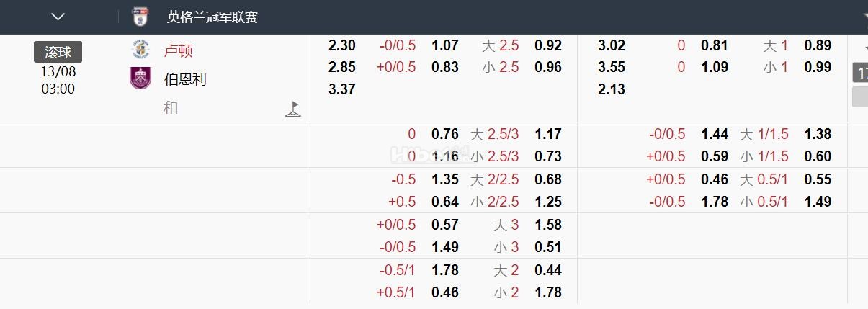Select first-half 3.02 home win odds
Viewport: 868px width, 309px height.
[x=612, y=45]
